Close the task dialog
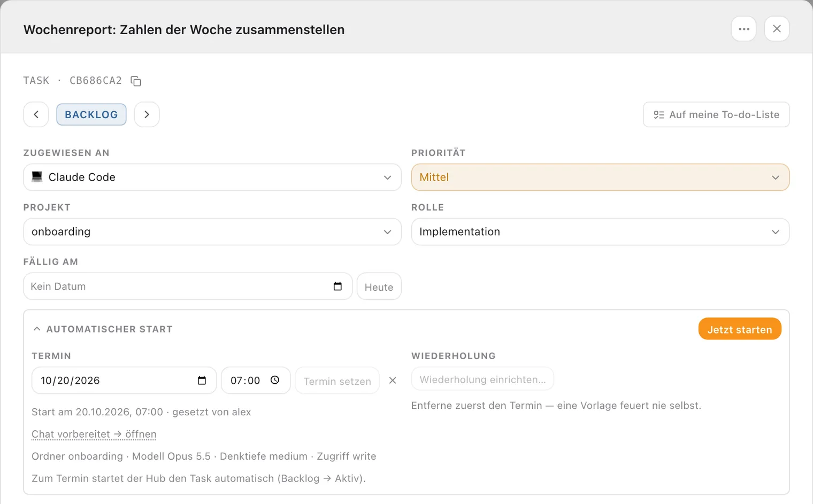Image resolution: width=813 pixels, height=504 pixels. 777,29
